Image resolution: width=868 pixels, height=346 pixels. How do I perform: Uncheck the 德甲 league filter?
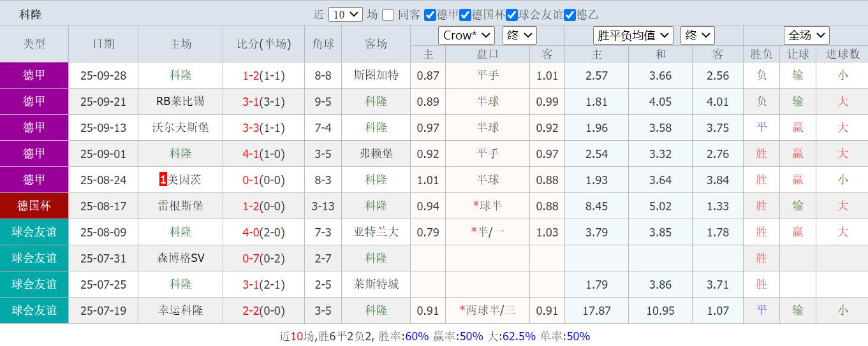[x=430, y=15]
